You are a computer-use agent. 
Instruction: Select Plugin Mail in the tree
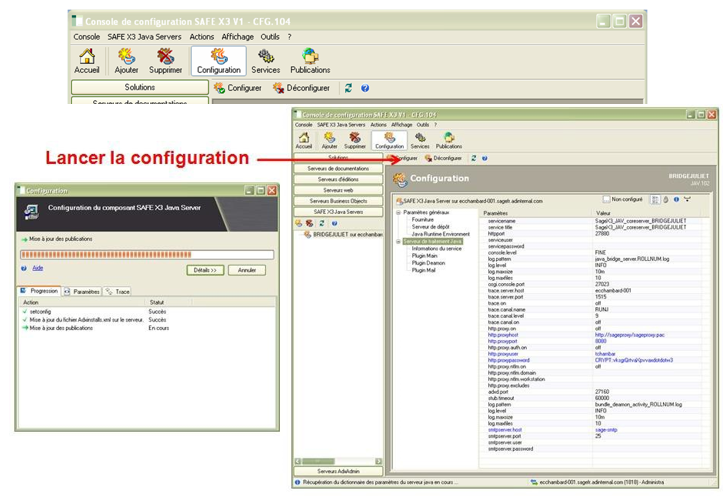(x=424, y=270)
